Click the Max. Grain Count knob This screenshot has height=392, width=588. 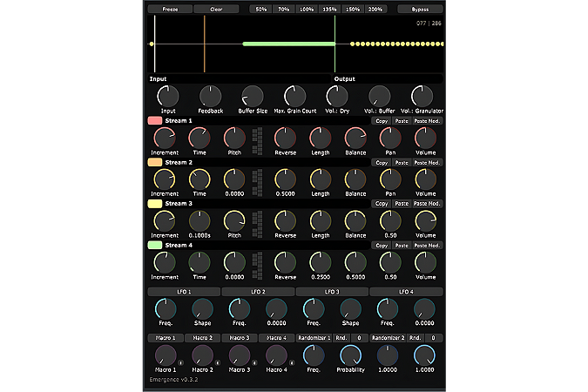tap(295, 96)
